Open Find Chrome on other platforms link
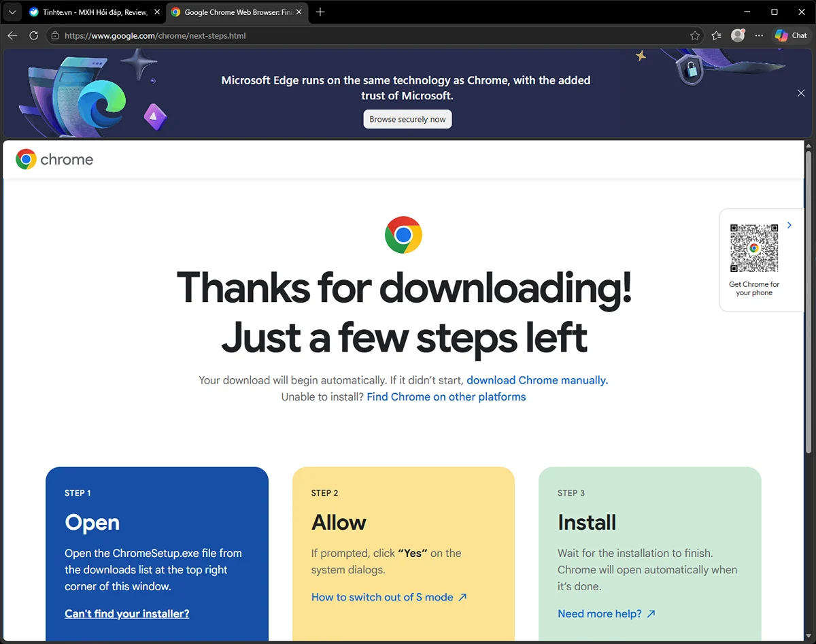The width and height of the screenshot is (816, 644). point(446,396)
